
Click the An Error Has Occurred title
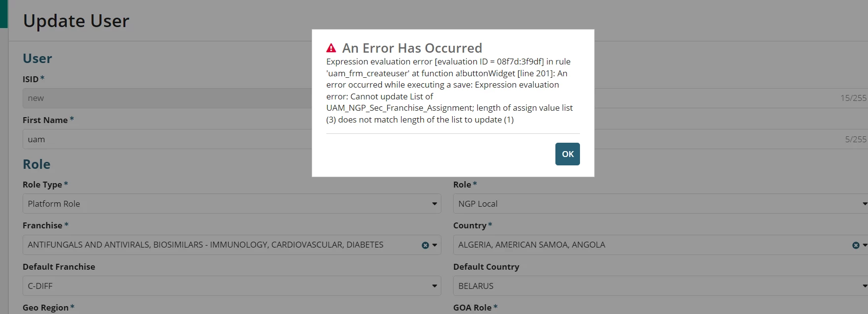(x=412, y=48)
